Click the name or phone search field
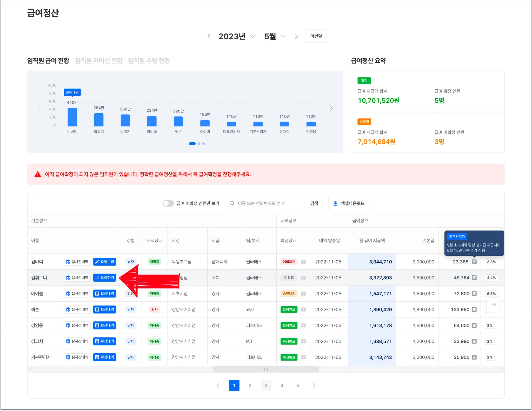The height and width of the screenshot is (411, 532). [x=265, y=203]
